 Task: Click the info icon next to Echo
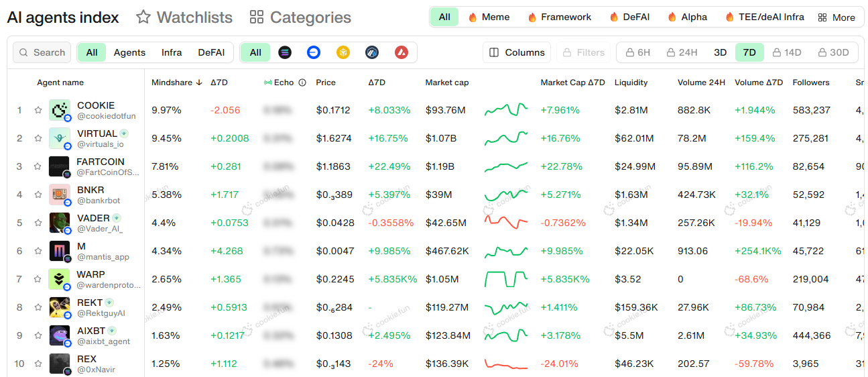pyautogui.click(x=302, y=83)
